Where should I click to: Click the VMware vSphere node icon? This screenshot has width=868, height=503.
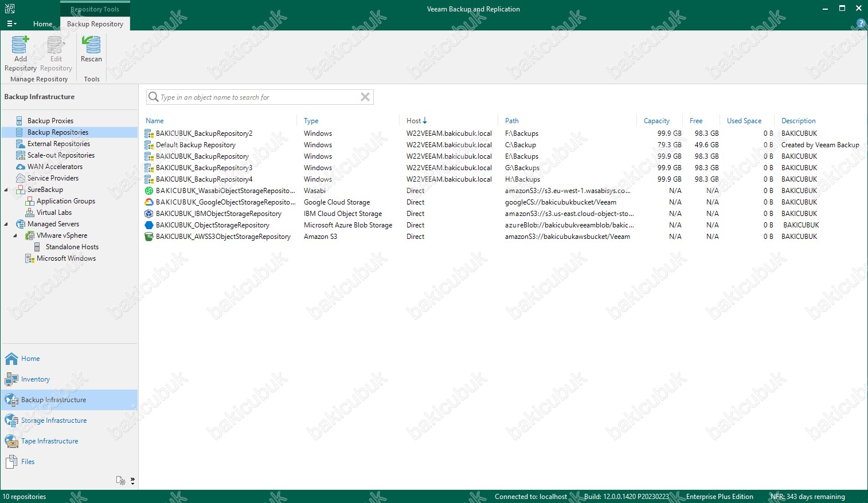(x=30, y=235)
